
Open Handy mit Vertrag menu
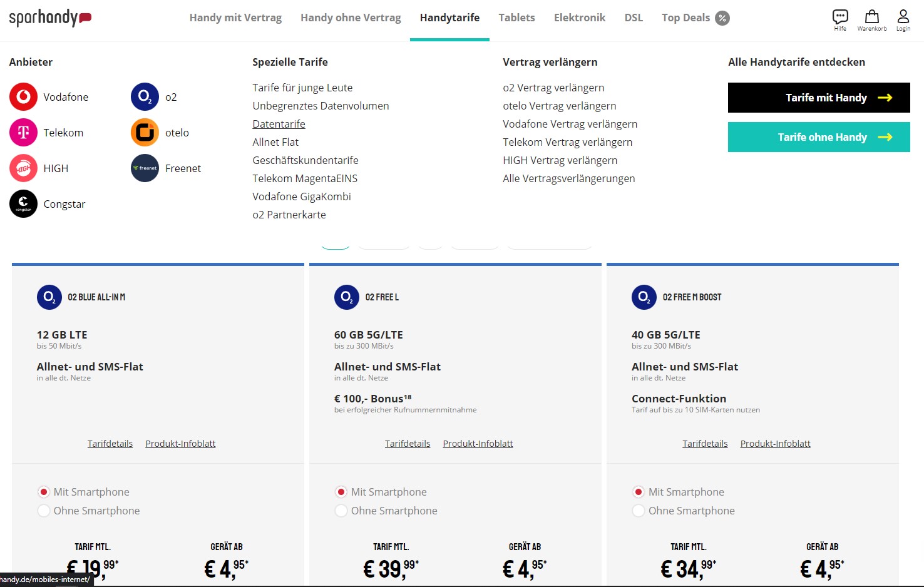point(235,18)
